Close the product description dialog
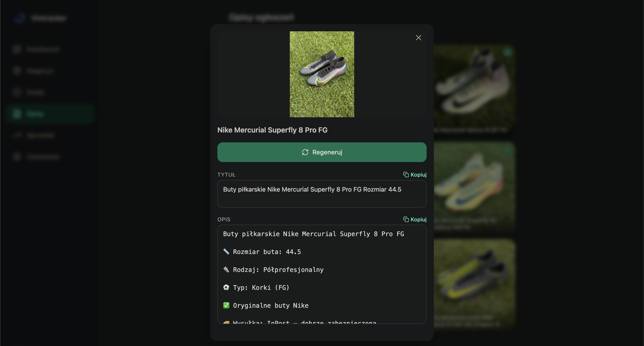644x346 pixels. 419,38
